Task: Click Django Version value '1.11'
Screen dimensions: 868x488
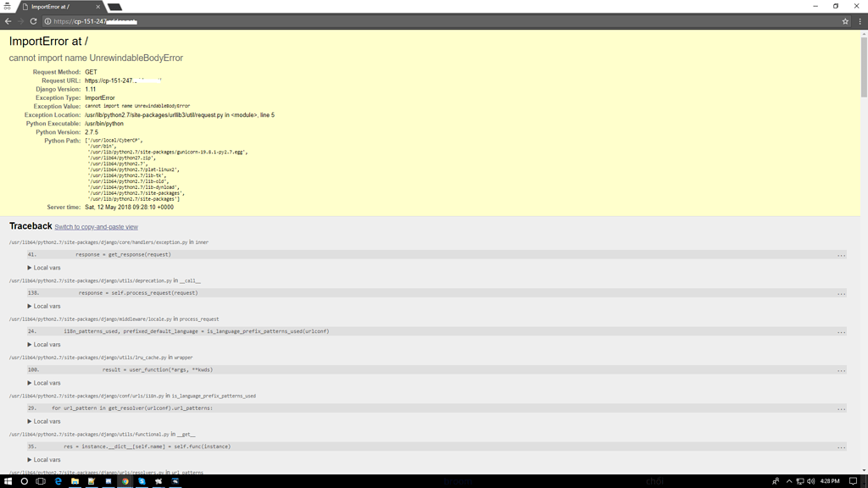Action: point(90,89)
